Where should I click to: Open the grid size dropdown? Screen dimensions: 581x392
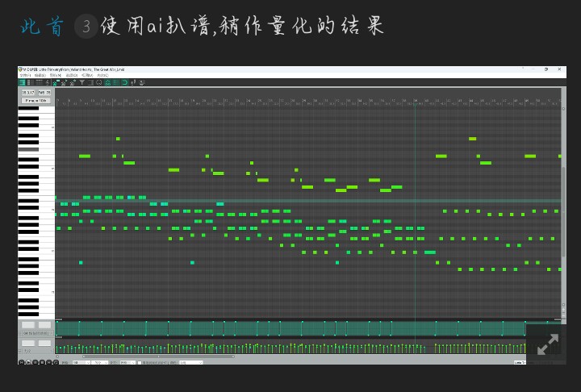tap(82, 362)
